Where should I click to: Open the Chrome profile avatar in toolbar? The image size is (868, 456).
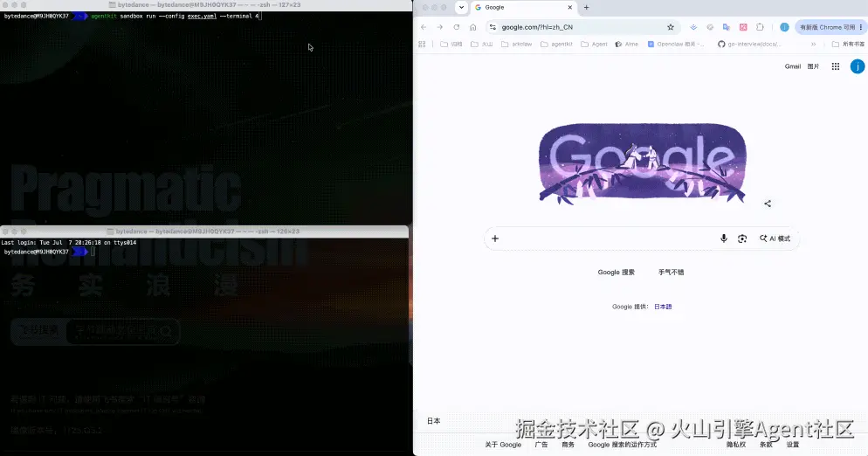click(784, 27)
